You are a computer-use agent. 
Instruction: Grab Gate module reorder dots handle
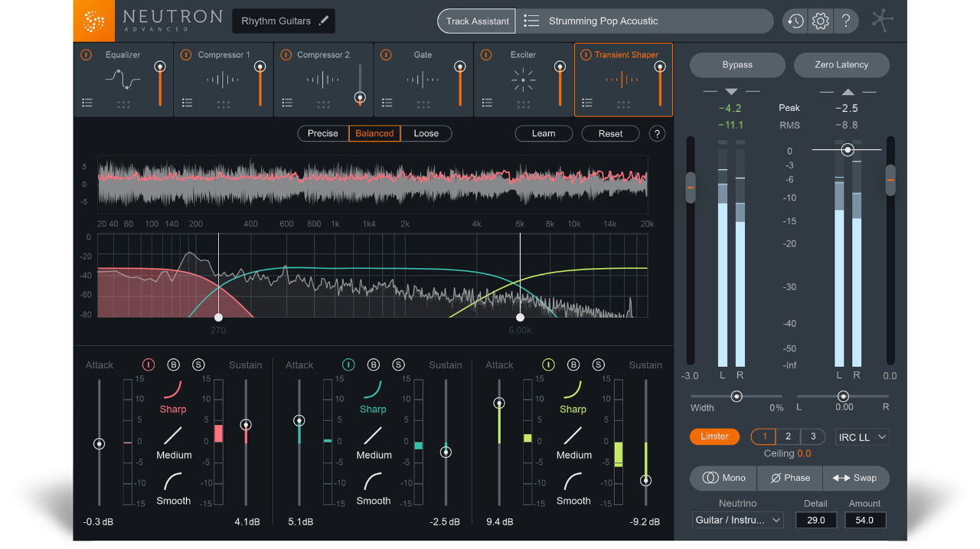(423, 105)
